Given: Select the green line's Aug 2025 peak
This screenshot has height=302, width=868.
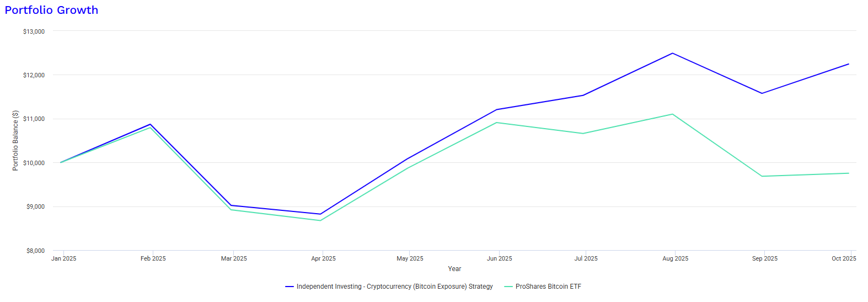Looking at the screenshot, I should coord(672,114).
